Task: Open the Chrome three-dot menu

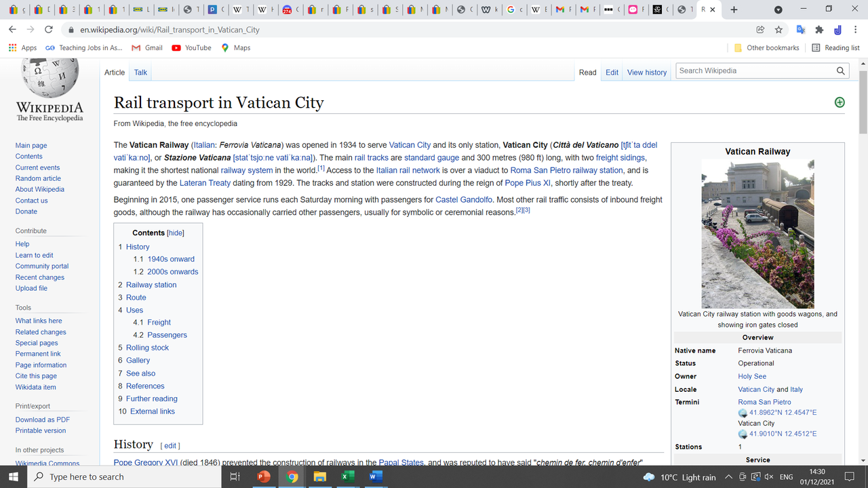Action: 856,30
